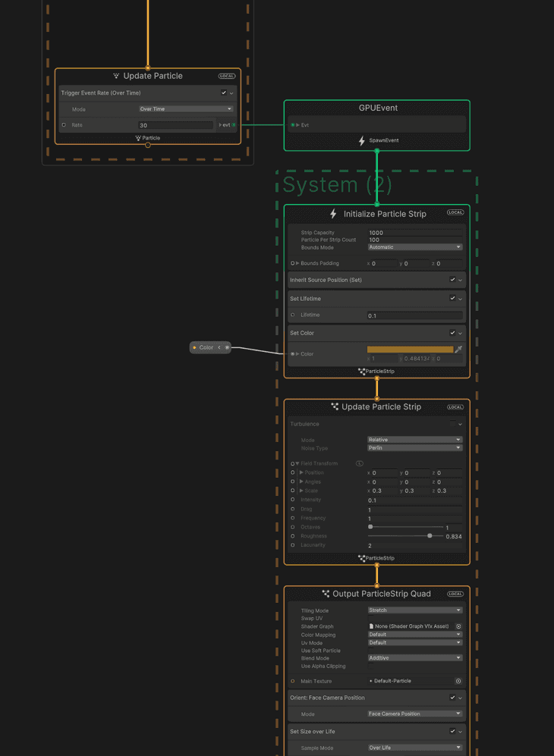
Task: Open the Tiling Mode Stretch dropdown
Action: click(415, 610)
